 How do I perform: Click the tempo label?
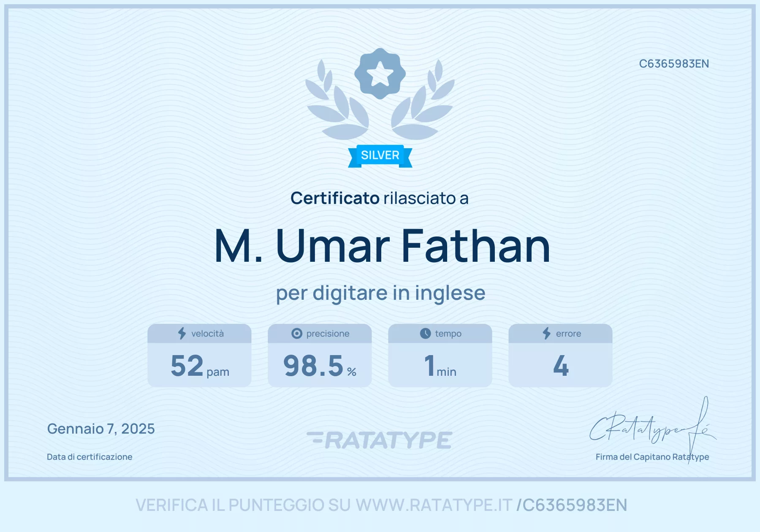pos(448,334)
